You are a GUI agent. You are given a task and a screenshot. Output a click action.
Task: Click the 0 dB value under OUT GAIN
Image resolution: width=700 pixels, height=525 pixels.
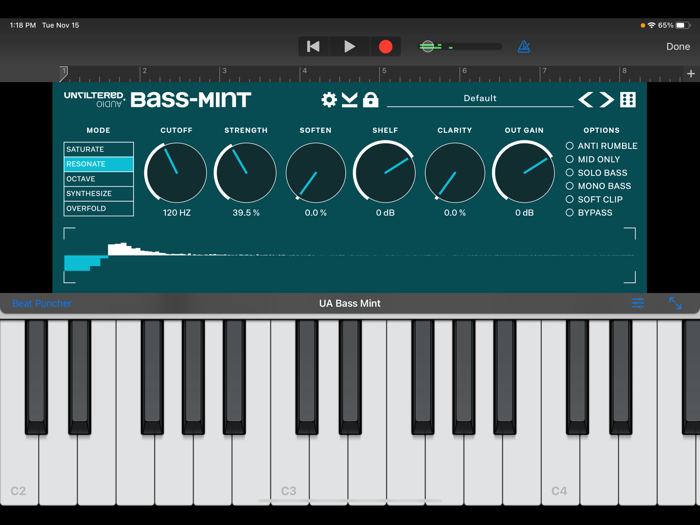point(524,213)
